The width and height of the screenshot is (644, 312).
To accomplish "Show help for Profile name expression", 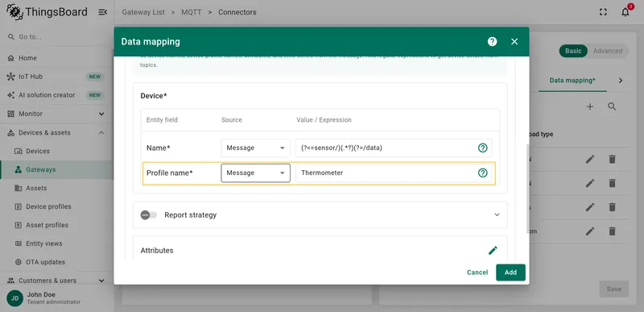I will 482,173.
